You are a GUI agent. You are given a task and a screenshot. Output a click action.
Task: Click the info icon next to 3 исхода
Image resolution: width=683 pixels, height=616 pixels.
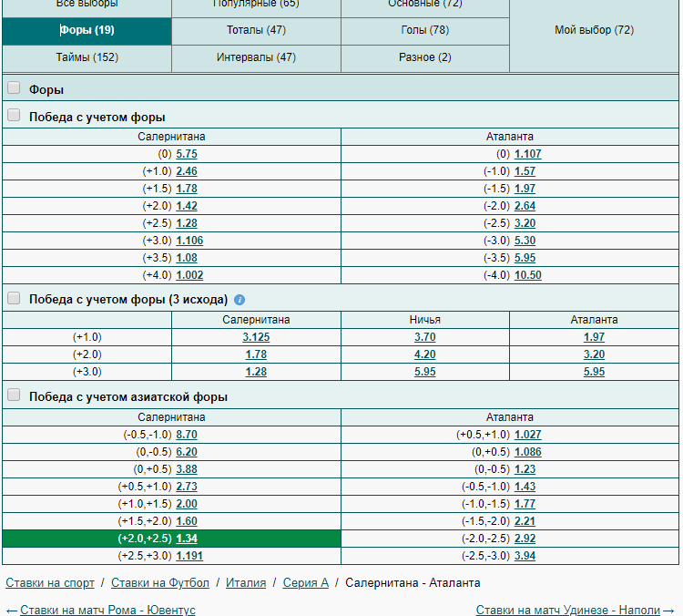pyautogui.click(x=240, y=300)
